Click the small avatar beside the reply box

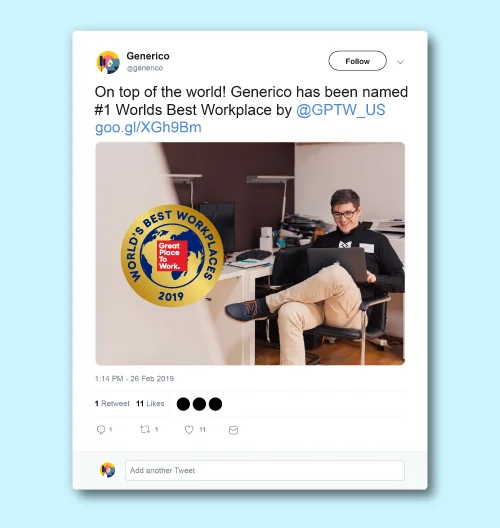click(107, 470)
